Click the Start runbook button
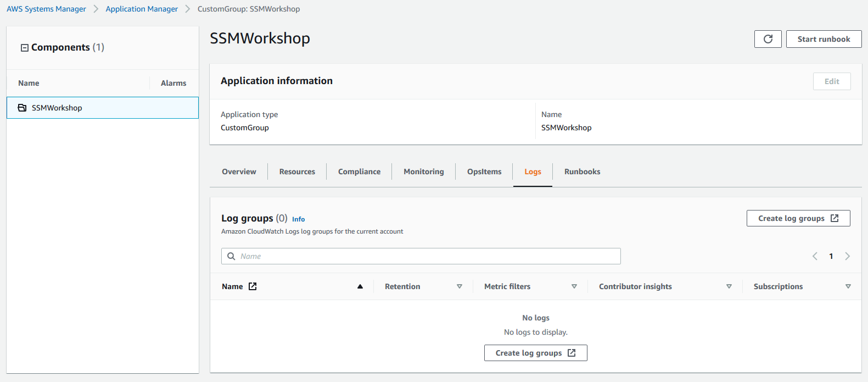This screenshot has height=382, width=868. coord(824,39)
